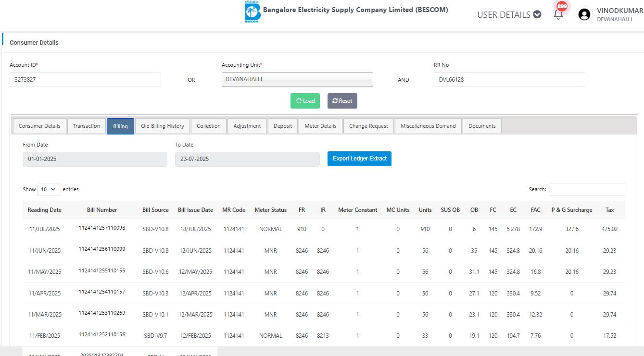This screenshot has width=644, height=356.
Task: Sort by FAC column header
Action: (x=536, y=210)
